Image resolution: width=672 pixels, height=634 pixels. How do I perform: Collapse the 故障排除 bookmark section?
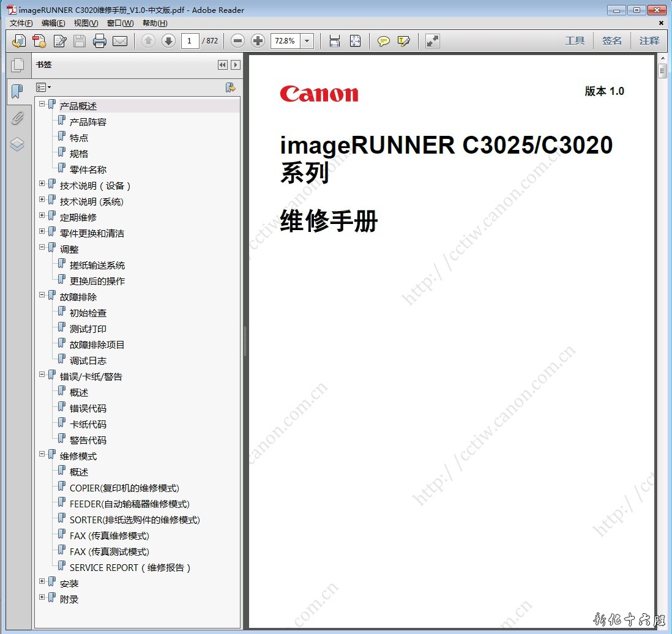coord(42,295)
